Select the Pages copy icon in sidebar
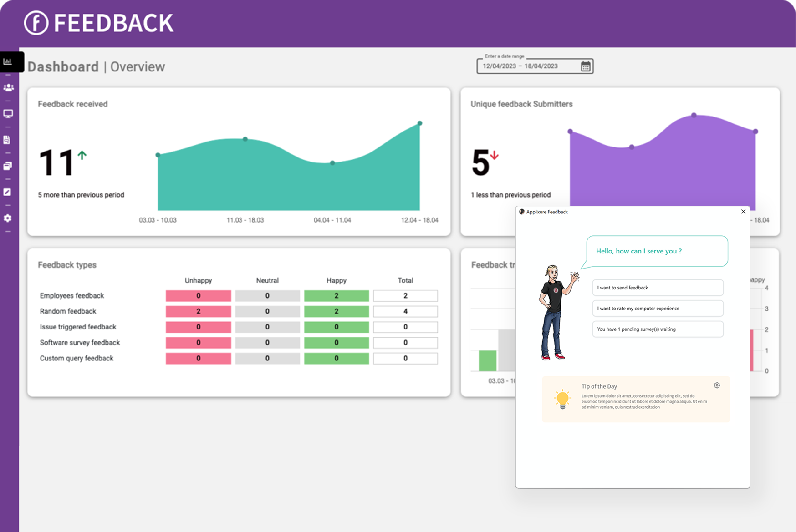796x532 pixels. pos(8,166)
